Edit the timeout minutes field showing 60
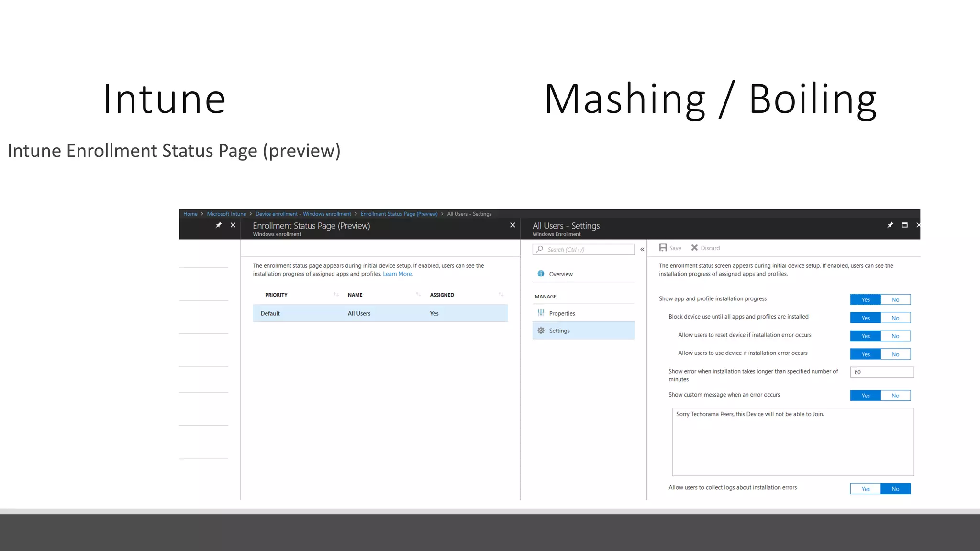The height and width of the screenshot is (551, 980). [882, 372]
